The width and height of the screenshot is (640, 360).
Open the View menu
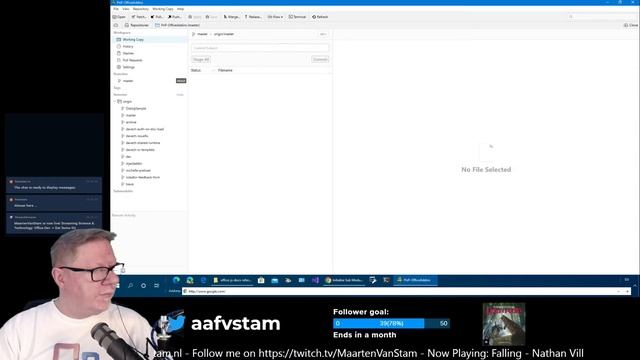click(126, 9)
